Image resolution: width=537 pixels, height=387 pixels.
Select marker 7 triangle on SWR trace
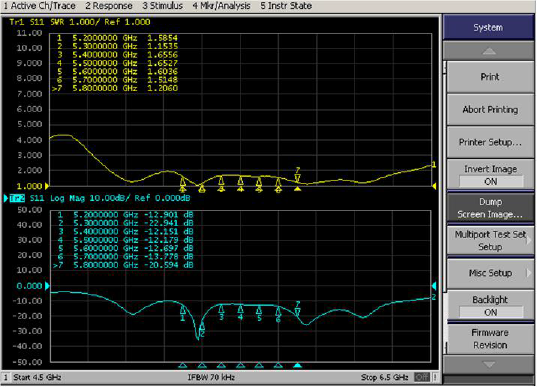tap(297, 177)
